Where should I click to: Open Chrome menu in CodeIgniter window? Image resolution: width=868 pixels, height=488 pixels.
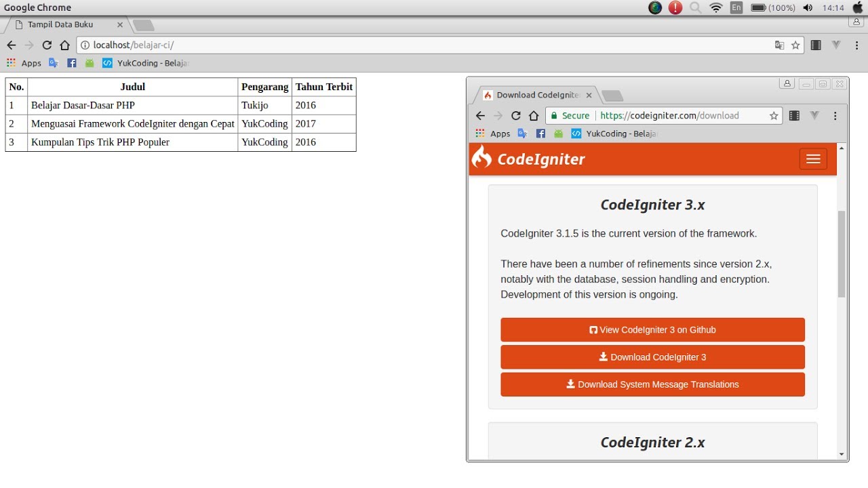[835, 116]
